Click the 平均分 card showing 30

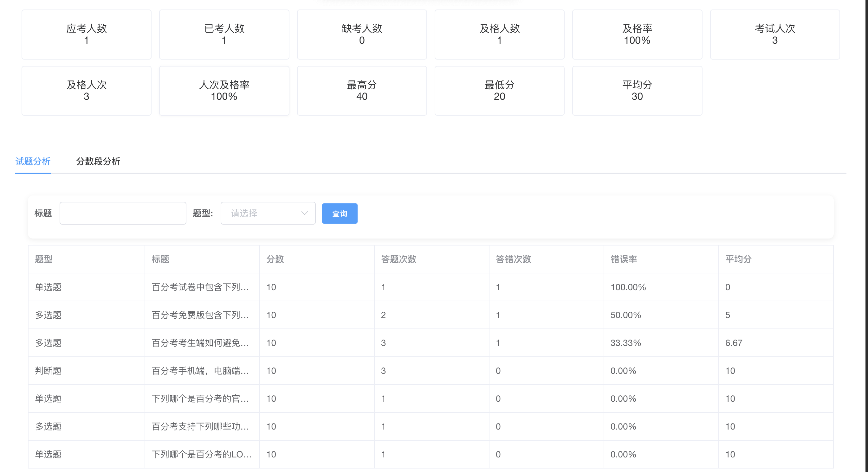point(637,90)
